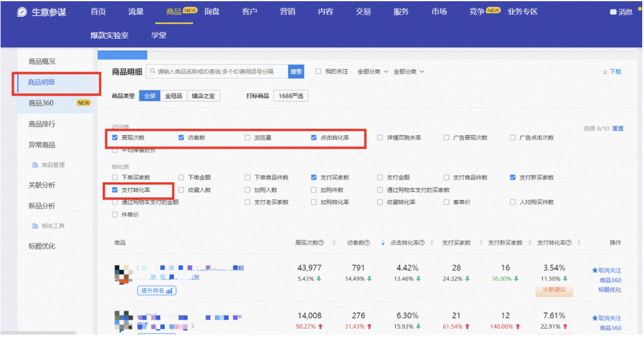Click the 诊断建议 orange tag
The height and width of the screenshot is (337, 644).
coord(554,290)
